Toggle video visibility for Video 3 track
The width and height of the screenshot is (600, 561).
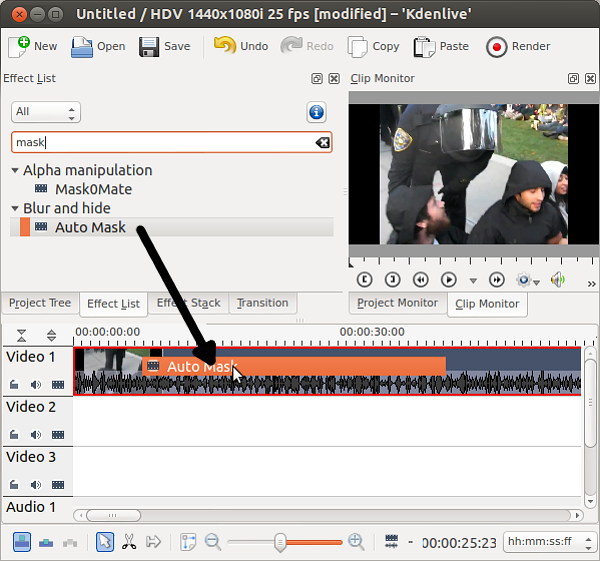(x=58, y=484)
